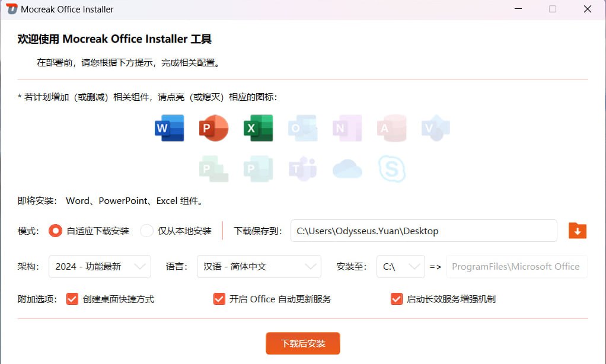Enable the Skype component icon
606x364 pixels.
(391, 169)
